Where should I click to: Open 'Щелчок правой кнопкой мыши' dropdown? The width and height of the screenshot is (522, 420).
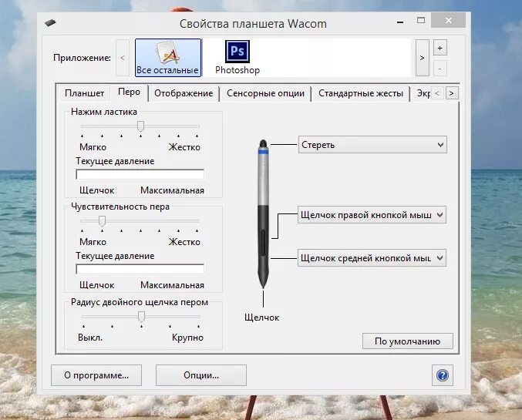pyautogui.click(x=372, y=215)
